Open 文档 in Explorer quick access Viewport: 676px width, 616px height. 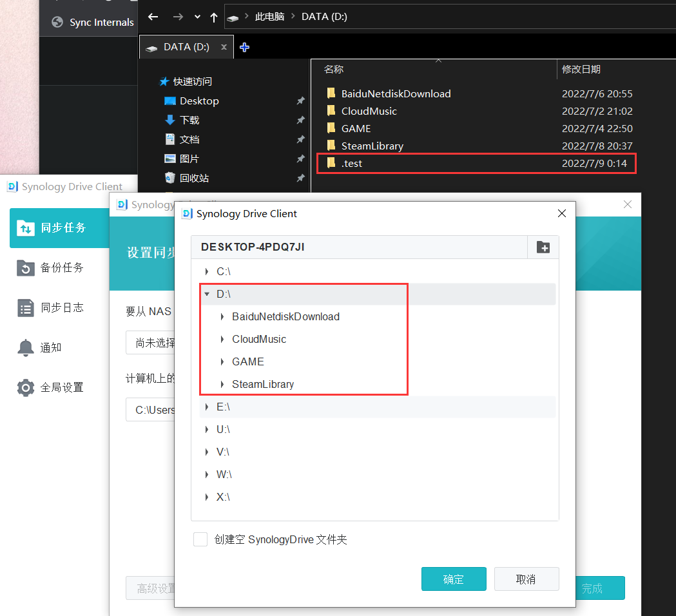[x=182, y=140]
